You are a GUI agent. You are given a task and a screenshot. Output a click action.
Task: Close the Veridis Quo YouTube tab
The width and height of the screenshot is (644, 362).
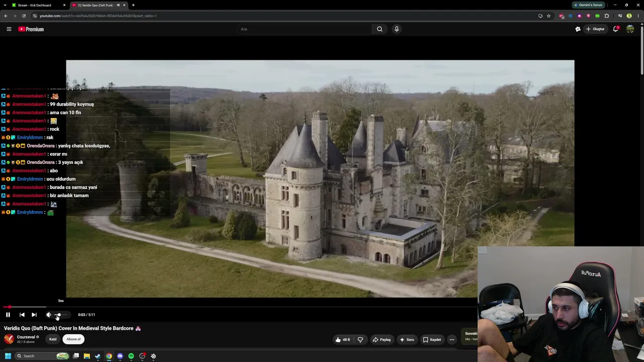coord(124,5)
